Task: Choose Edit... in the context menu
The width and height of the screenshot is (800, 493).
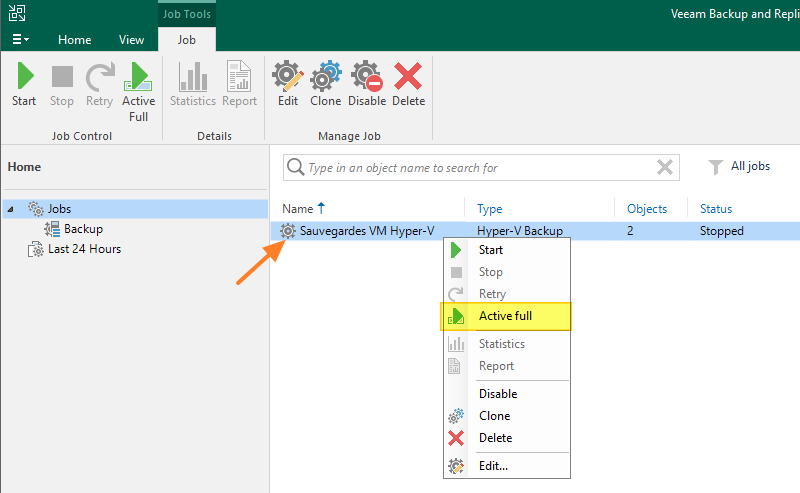Action: coord(507,466)
